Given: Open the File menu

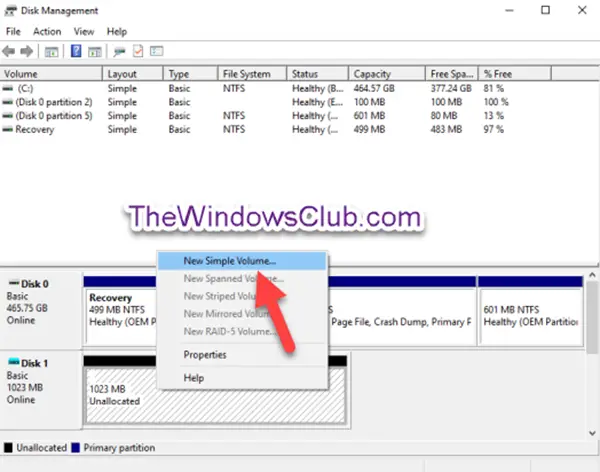Looking at the screenshot, I should point(13,31).
